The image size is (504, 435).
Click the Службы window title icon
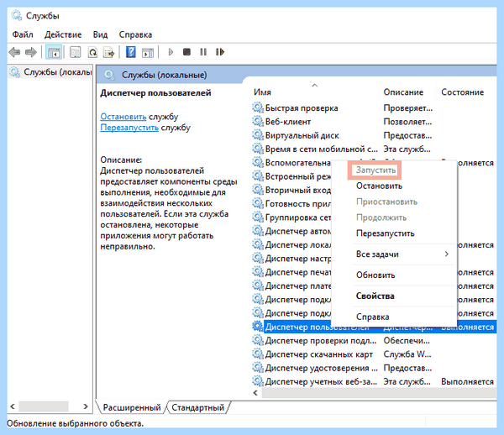(16, 15)
